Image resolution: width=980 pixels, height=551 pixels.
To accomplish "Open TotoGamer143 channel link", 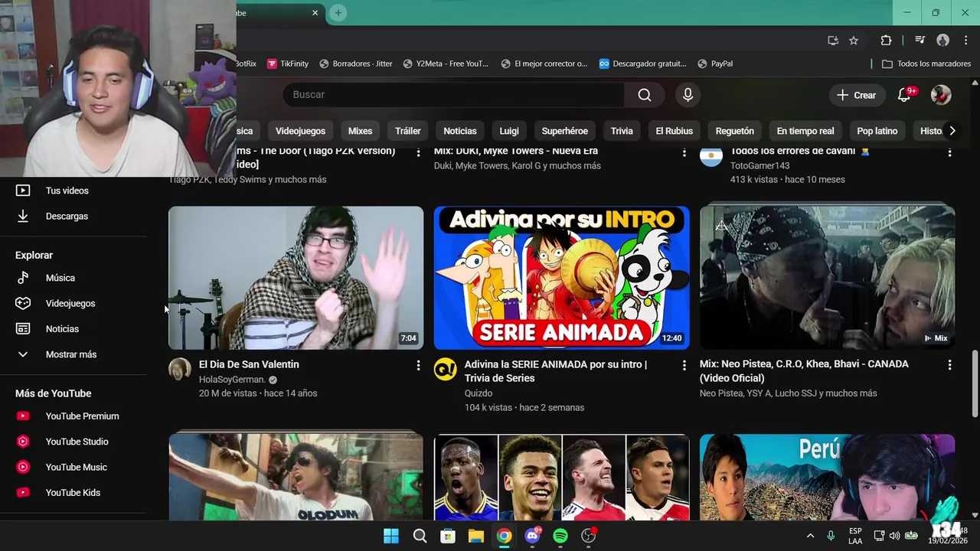I will (759, 166).
